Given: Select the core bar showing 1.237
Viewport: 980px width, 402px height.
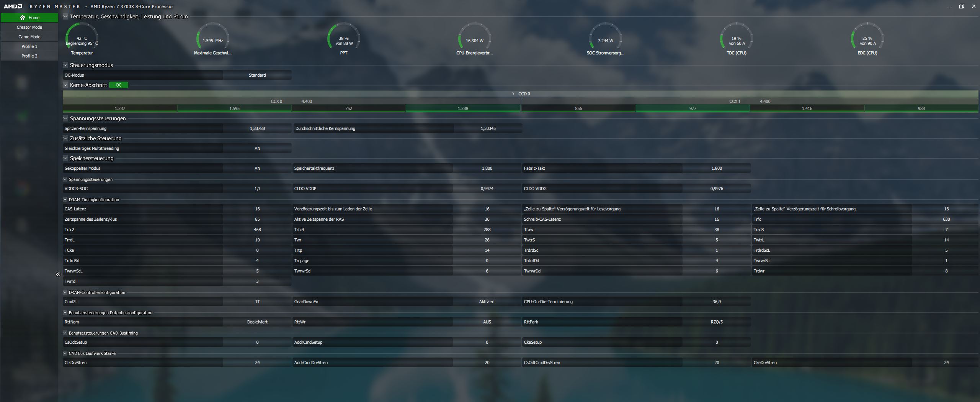Looking at the screenshot, I should (x=120, y=108).
